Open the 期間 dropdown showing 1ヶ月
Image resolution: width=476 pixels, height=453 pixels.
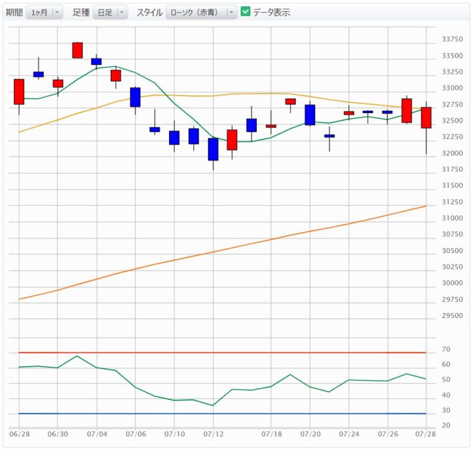click(x=44, y=13)
